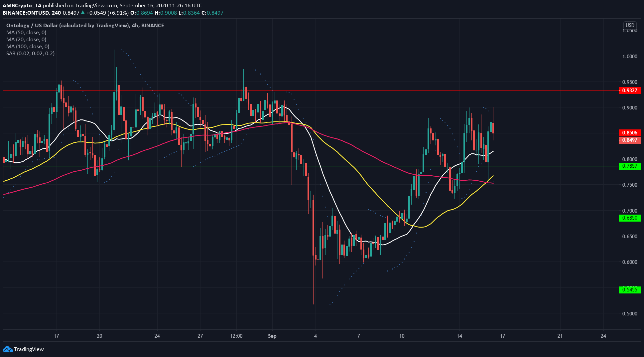This screenshot has width=644, height=357.
Task: Click the 12:00 label on time axis
Action: click(236, 336)
